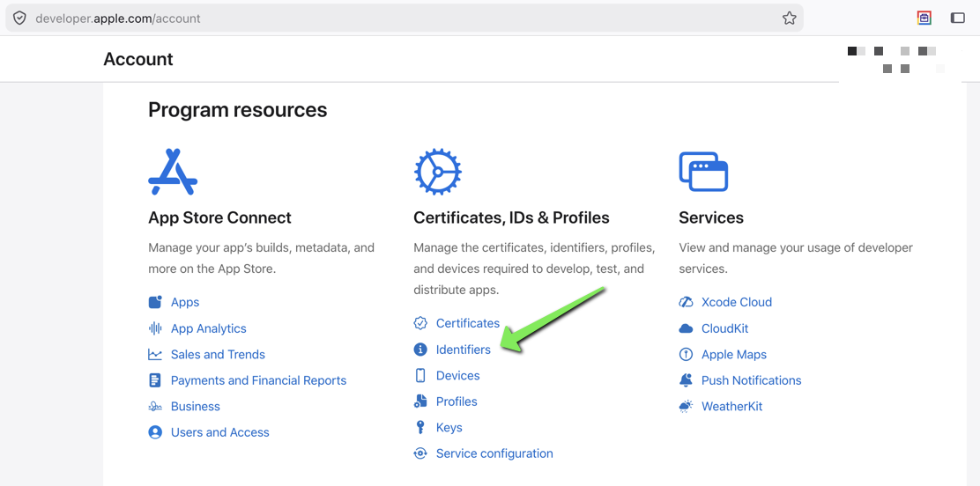Open Users and Access link
980x486 pixels.
point(220,432)
